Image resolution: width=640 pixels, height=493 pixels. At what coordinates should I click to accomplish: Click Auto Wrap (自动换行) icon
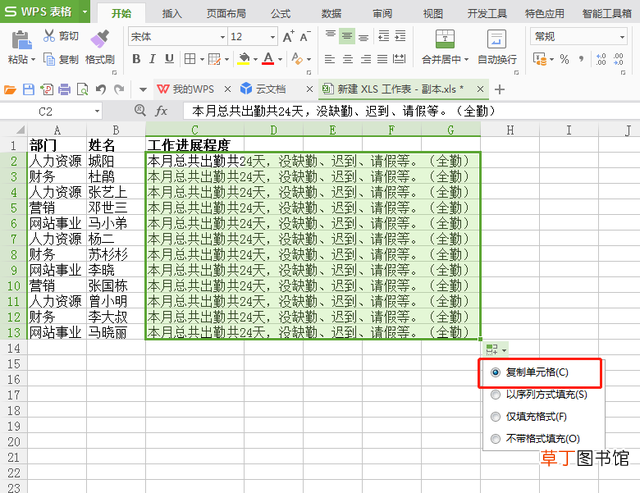(x=497, y=39)
